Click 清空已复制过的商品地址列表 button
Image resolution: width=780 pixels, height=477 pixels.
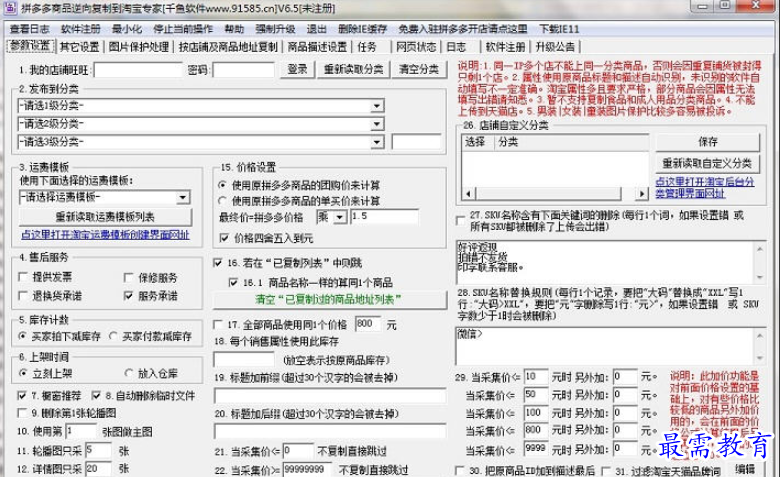pos(329,300)
